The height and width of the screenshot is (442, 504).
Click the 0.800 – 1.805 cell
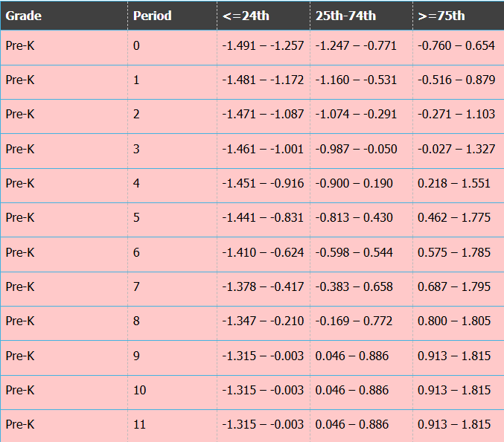click(x=454, y=321)
